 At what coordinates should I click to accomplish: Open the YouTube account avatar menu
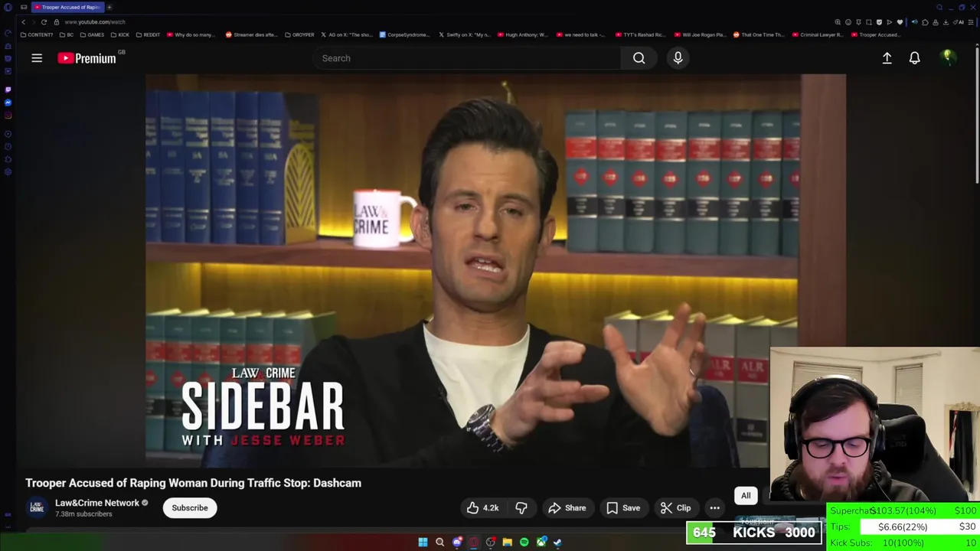(947, 58)
